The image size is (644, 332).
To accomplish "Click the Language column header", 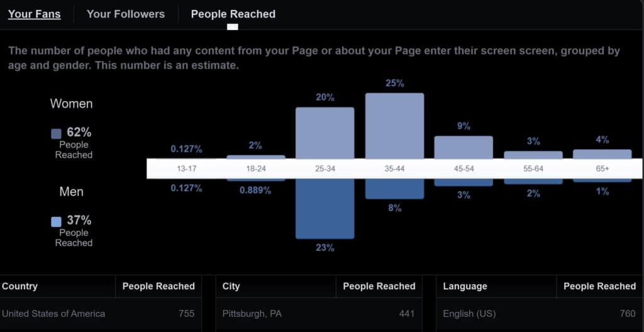I will [465, 286].
